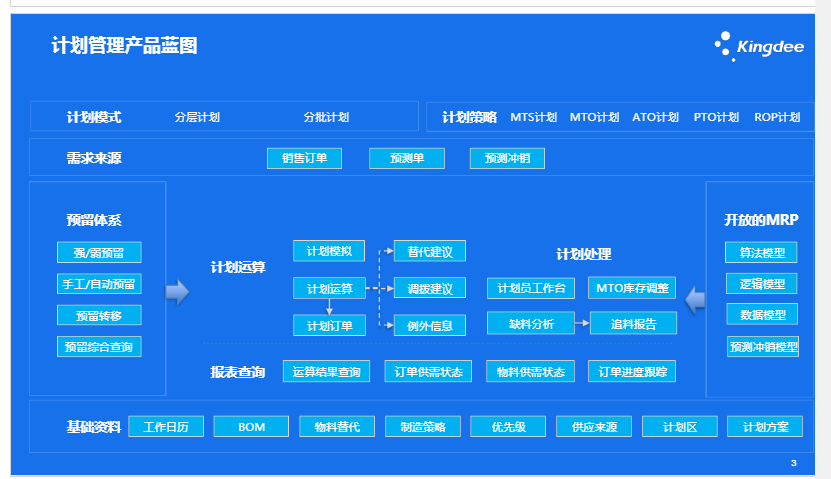Click the BOM box in 基础资料
The width and height of the screenshot is (831, 479).
(251, 427)
